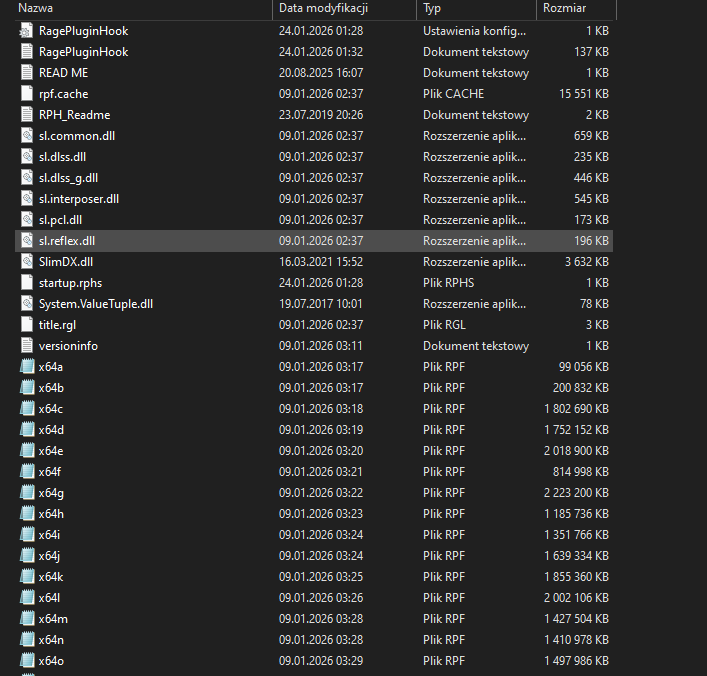Click the sl.pcl.dll file icon

click(x=27, y=220)
